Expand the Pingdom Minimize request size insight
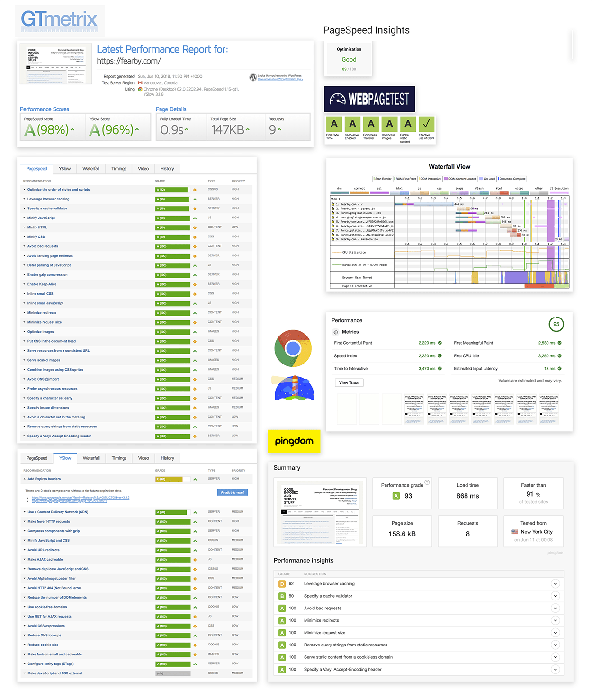The height and width of the screenshot is (700, 592). pyautogui.click(x=556, y=633)
